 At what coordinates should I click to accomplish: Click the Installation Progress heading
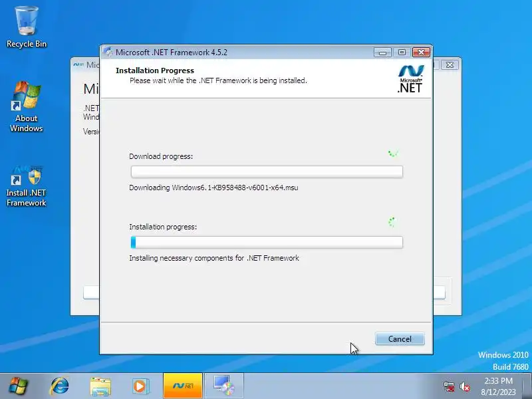(155, 70)
